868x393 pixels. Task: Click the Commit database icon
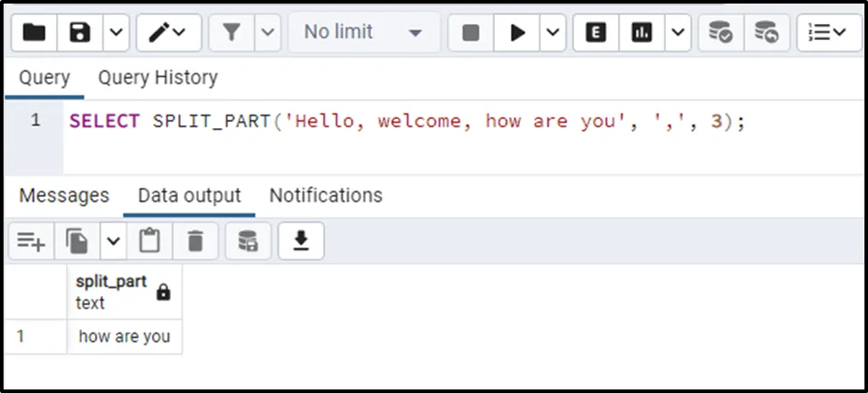[x=719, y=33]
